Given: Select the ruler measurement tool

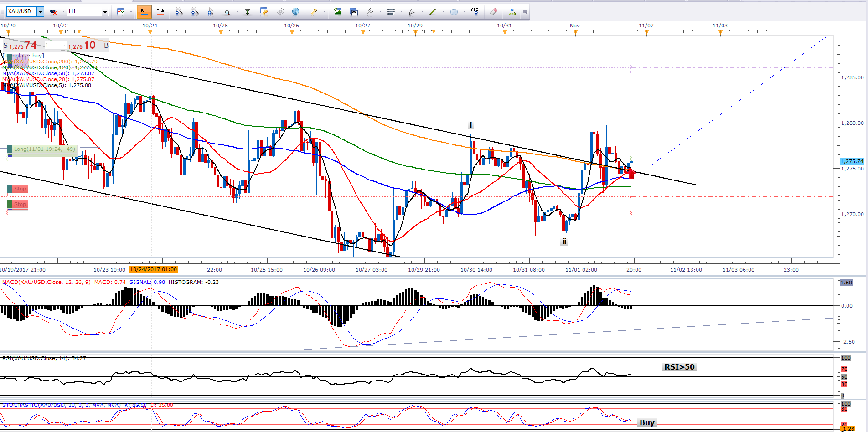Looking at the screenshot, I should 314,12.
